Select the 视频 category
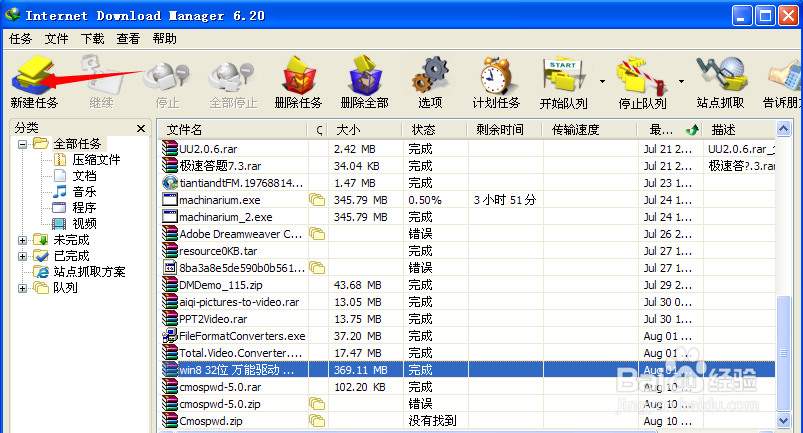The width and height of the screenshot is (803, 433). pos(84,224)
